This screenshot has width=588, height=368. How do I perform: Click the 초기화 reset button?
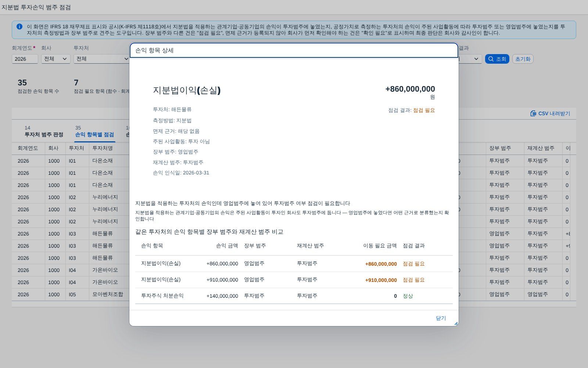pos(523,59)
